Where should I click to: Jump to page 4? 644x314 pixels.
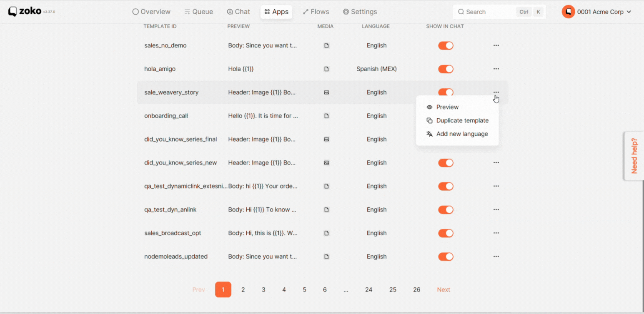pyautogui.click(x=284, y=289)
